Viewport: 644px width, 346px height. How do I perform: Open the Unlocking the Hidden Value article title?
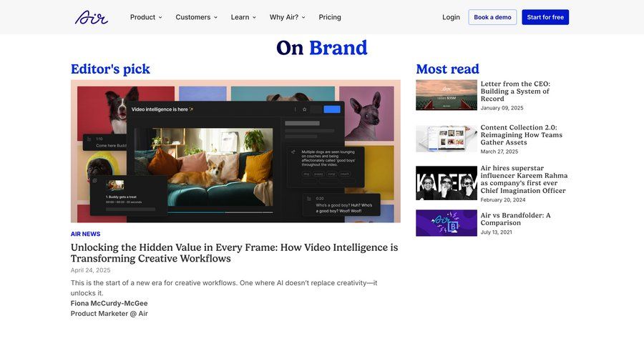pos(234,252)
